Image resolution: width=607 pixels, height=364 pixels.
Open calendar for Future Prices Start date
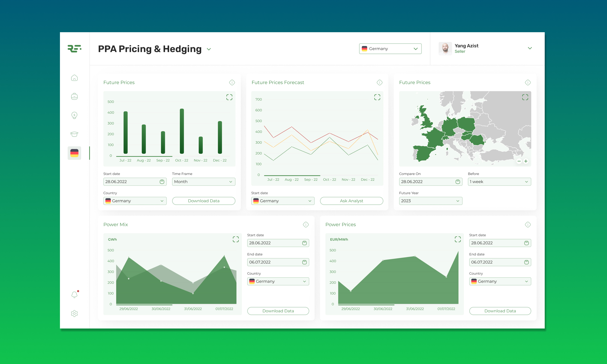click(x=162, y=182)
